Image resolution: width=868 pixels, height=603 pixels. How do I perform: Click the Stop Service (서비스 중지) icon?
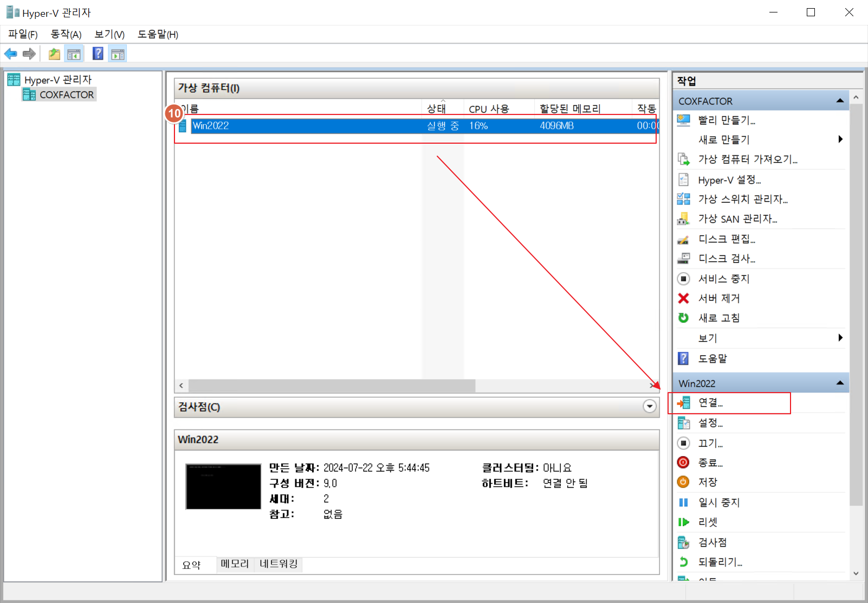coord(684,279)
